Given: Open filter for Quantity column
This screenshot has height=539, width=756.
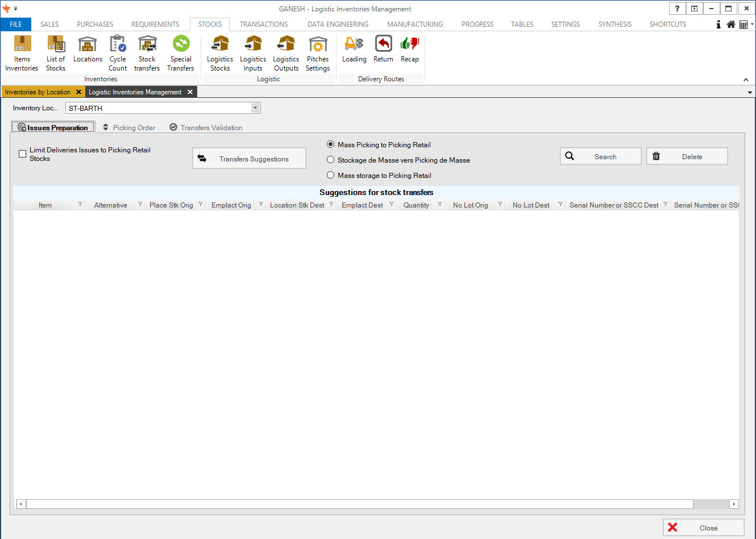Looking at the screenshot, I should pyautogui.click(x=439, y=204).
